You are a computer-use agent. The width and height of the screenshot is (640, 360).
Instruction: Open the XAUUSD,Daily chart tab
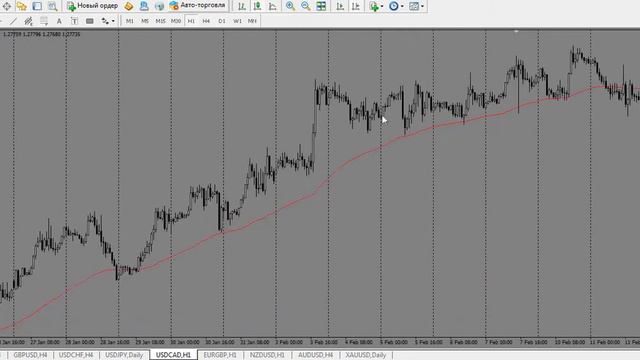(x=366, y=355)
